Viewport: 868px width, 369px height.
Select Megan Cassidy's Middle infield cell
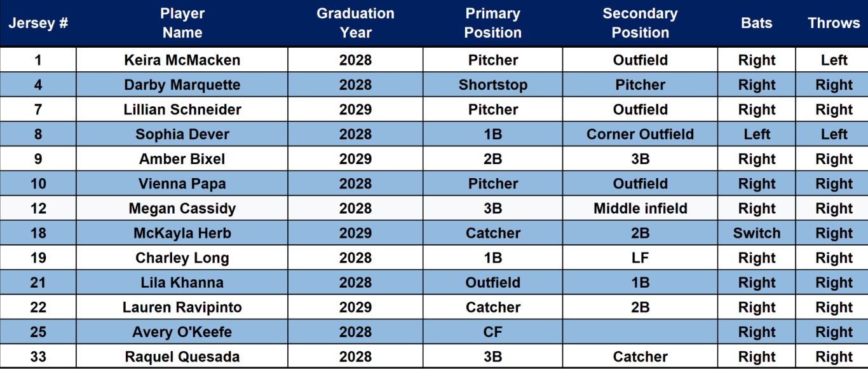click(x=640, y=209)
